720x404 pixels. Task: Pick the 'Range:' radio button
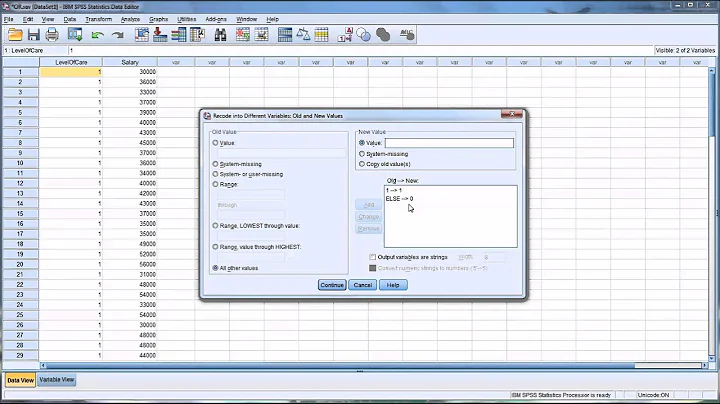215,184
